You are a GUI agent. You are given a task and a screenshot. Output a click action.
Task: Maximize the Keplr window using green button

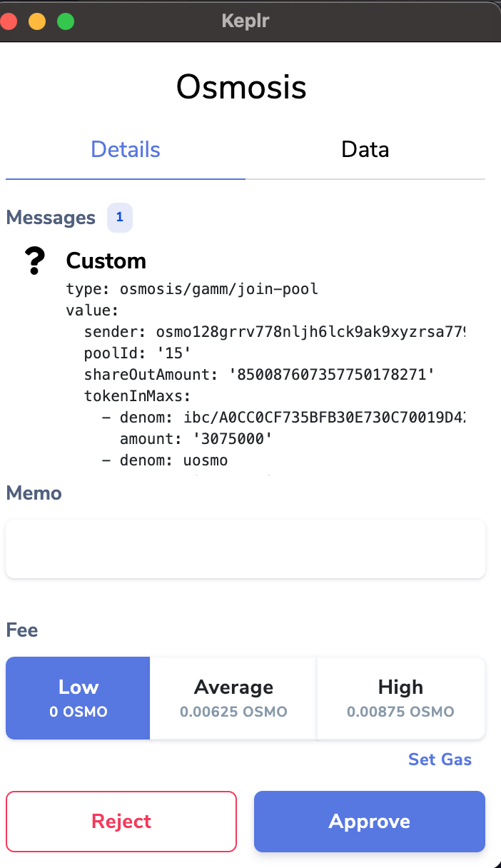[66, 21]
